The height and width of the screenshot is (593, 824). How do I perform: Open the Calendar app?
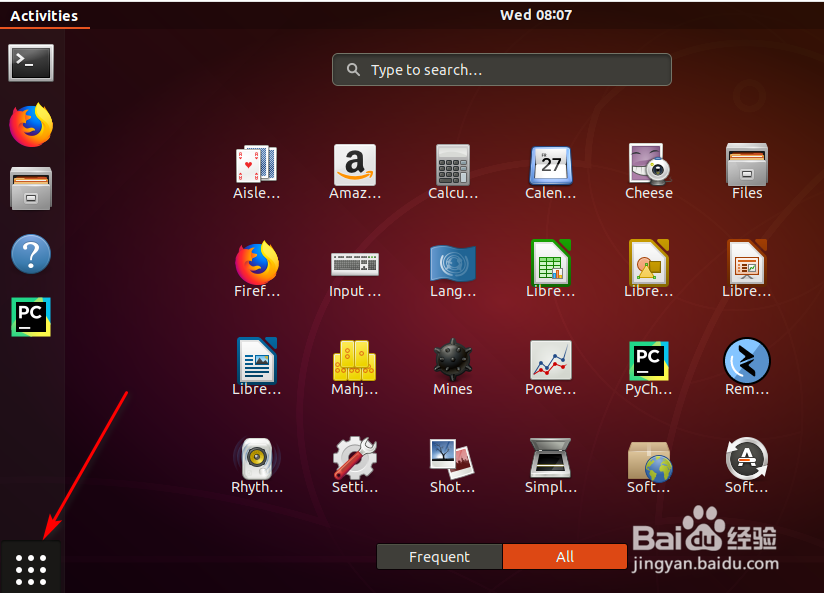[551, 172]
